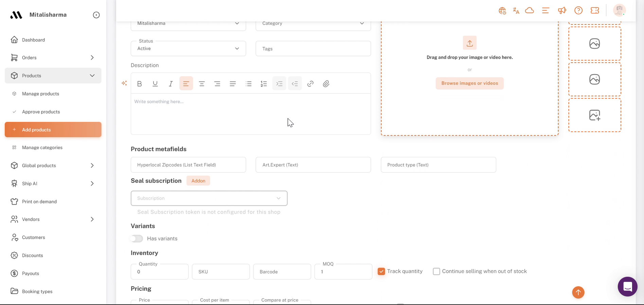This screenshot has width=644, height=305.
Task: Open the chat support bubble
Action: coord(627,287)
